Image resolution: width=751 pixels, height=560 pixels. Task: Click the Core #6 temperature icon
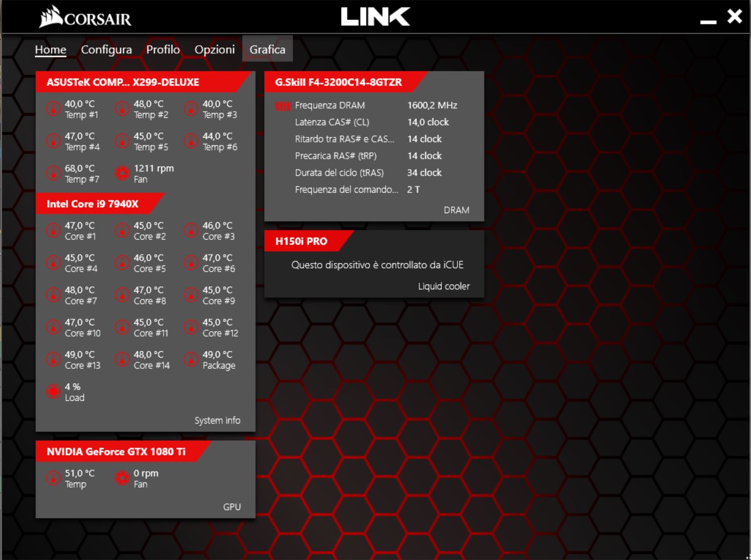(x=191, y=262)
